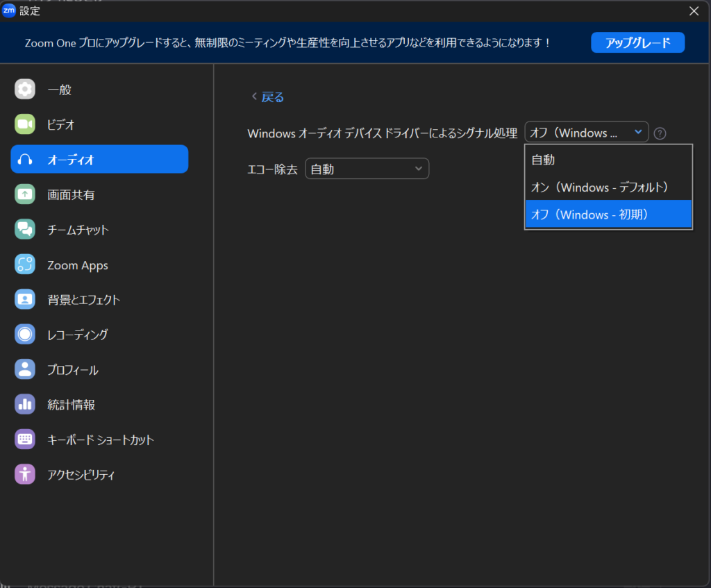Show 統計情報 settings
Screen dimensions: 711x588
99,405
